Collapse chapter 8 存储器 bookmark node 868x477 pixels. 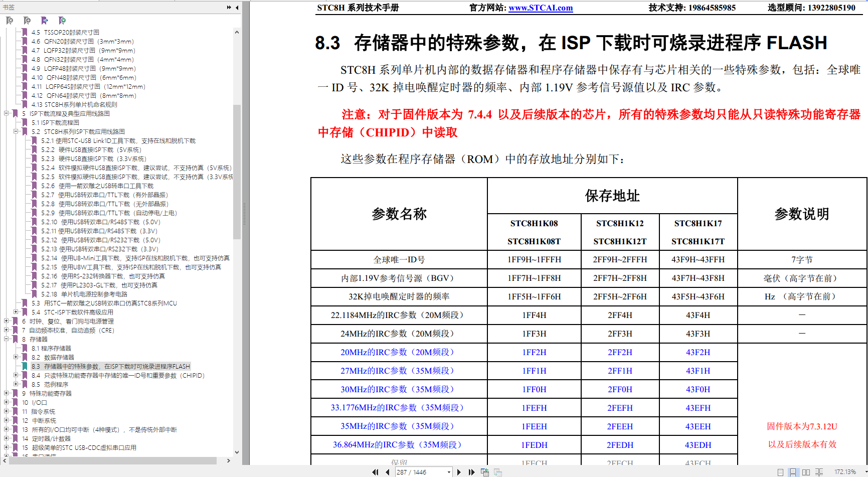[7, 339]
